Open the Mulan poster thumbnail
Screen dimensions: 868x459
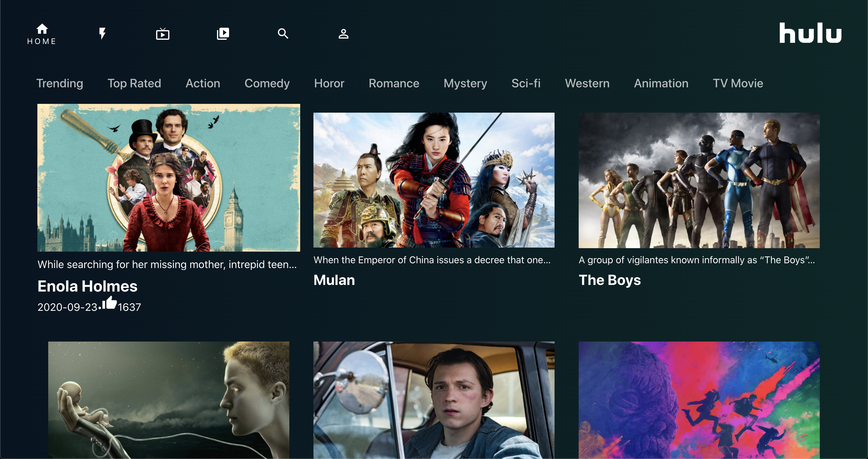(x=434, y=180)
